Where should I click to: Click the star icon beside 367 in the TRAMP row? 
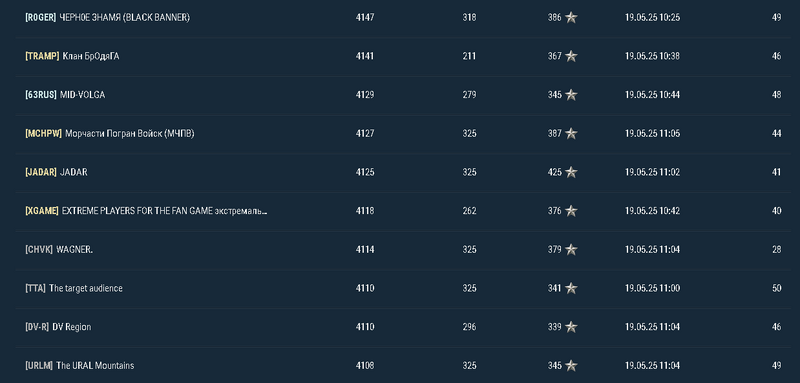click(571, 56)
